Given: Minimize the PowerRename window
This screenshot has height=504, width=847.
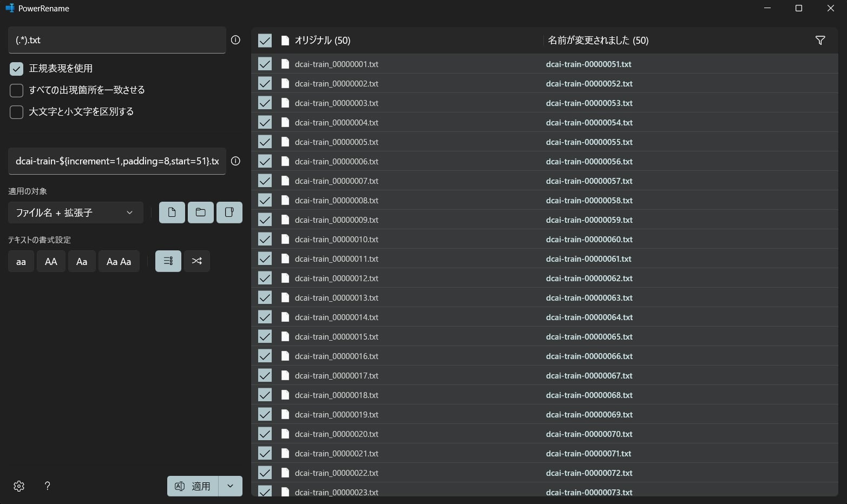Looking at the screenshot, I should point(767,8).
